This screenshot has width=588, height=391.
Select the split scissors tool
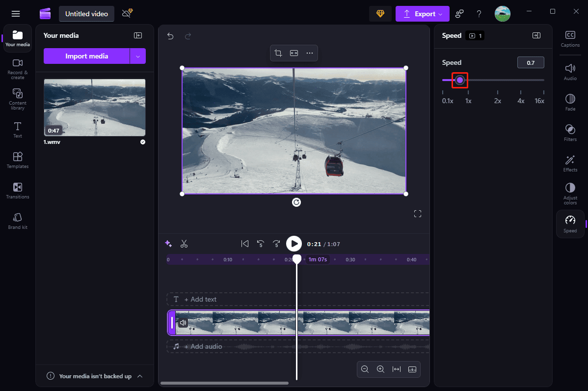[x=184, y=244]
